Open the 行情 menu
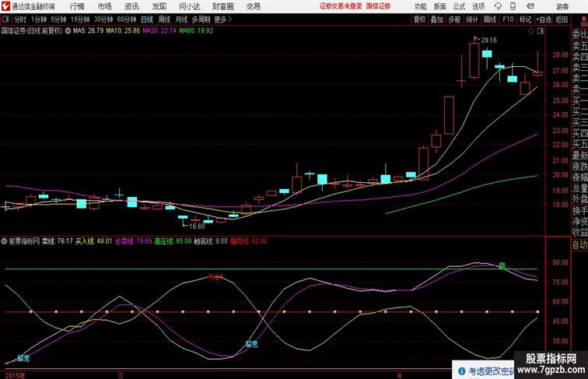This screenshot has width=588, height=379. (77, 6)
